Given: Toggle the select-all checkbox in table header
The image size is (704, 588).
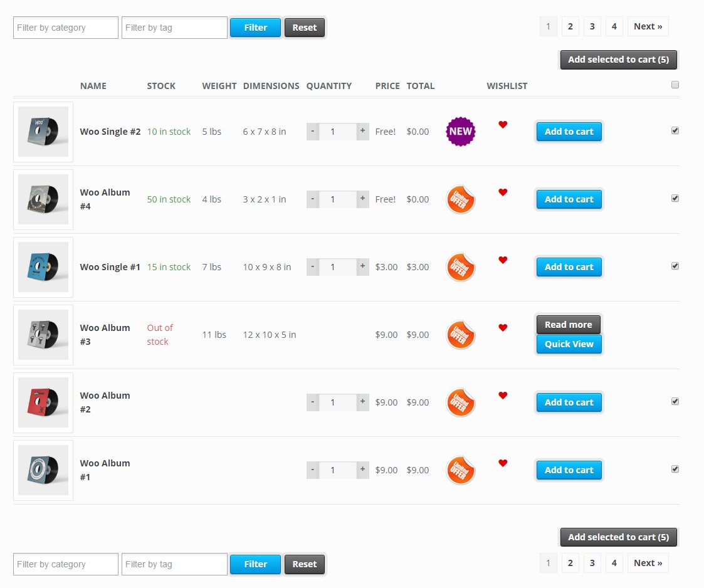Looking at the screenshot, I should [x=675, y=85].
